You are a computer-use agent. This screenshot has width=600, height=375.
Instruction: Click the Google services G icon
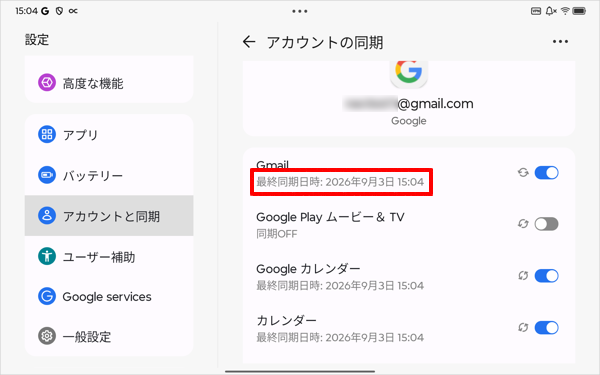pyautogui.click(x=47, y=296)
